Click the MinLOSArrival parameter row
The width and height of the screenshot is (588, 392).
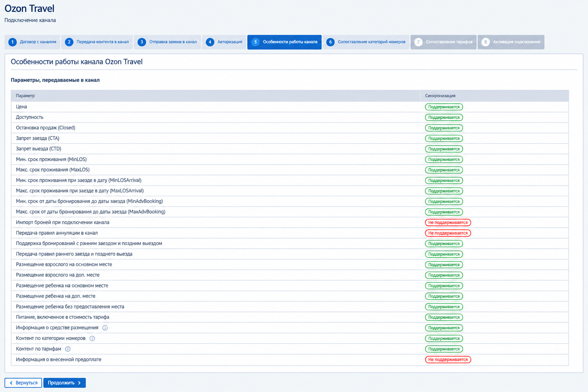coord(290,180)
